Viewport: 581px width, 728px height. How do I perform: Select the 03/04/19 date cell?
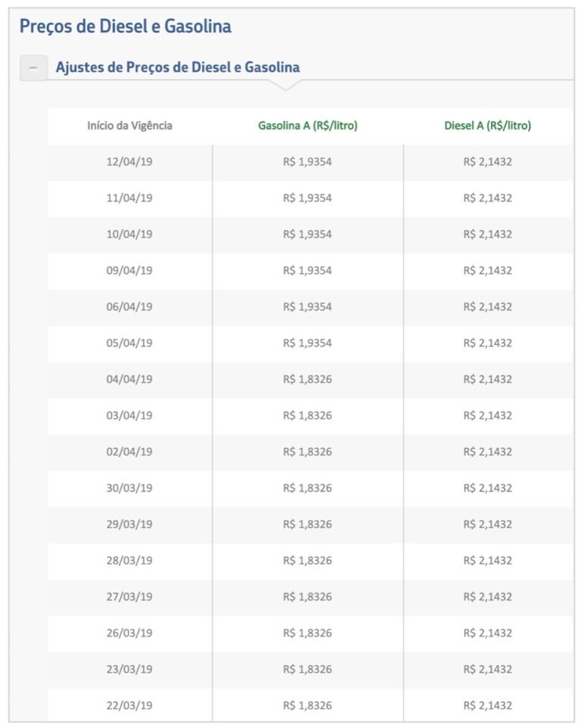pyautogui.click(x=129, y=415)
